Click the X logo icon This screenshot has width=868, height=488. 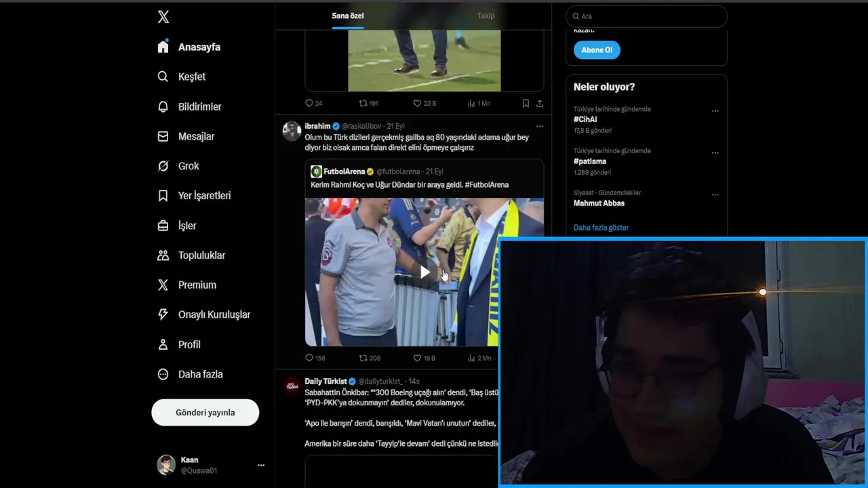[x=163, y=17]
